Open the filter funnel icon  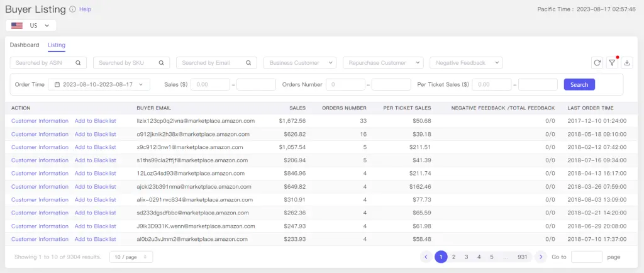612,63
